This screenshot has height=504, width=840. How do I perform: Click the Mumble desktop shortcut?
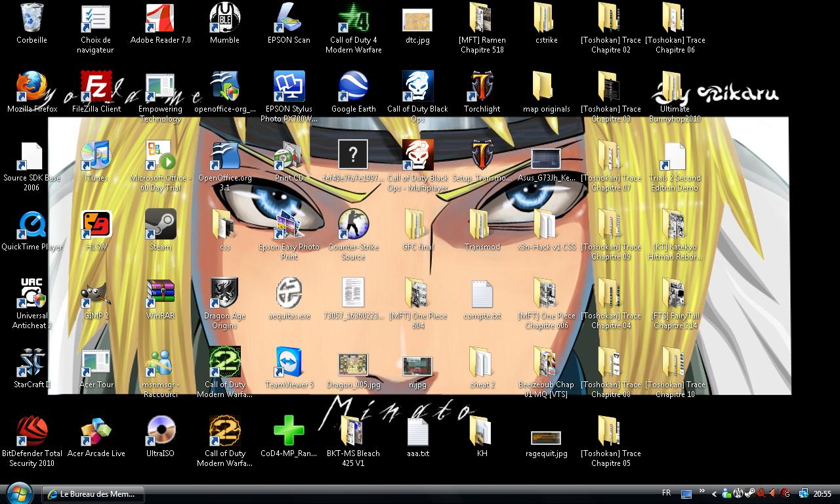tap(224, 18)
